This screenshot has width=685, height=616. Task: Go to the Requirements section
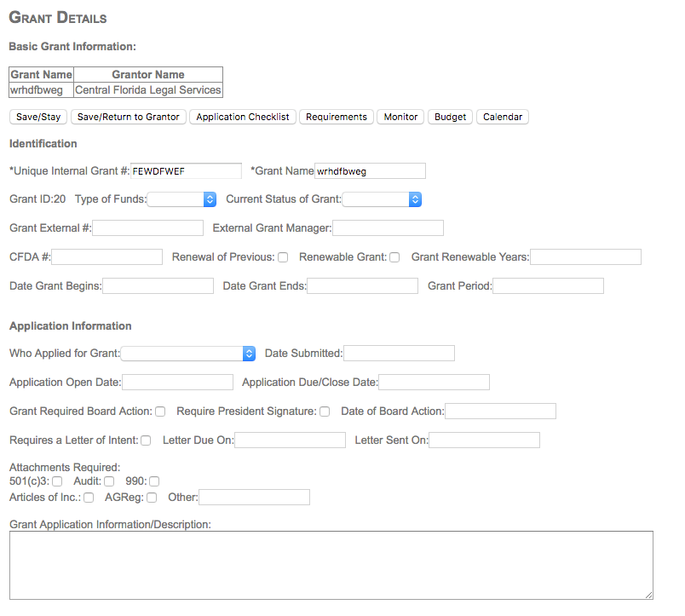[x=336, y=117]
